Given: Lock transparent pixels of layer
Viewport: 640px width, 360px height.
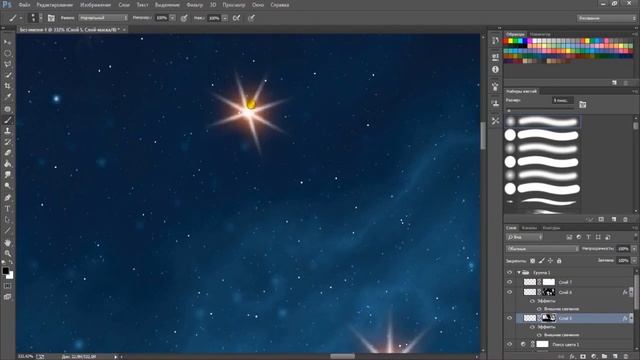Looking at the screenshot, I should click(533, 260).
